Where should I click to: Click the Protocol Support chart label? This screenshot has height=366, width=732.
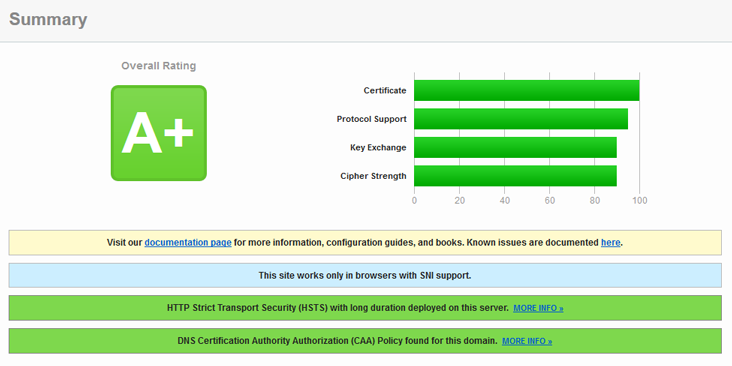[x=372, y=119]
